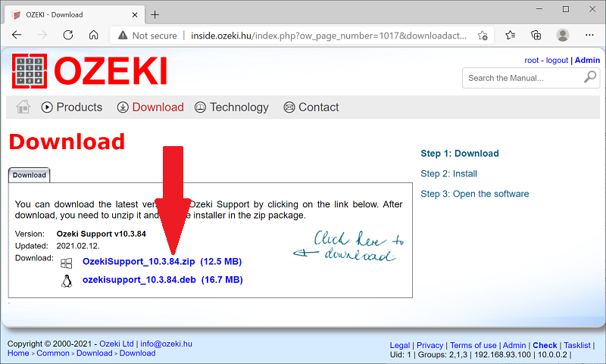This screenshot has width=606, height=364.
Task: Go to Home in the breadcrumb
Action: (x=18, y=353)
